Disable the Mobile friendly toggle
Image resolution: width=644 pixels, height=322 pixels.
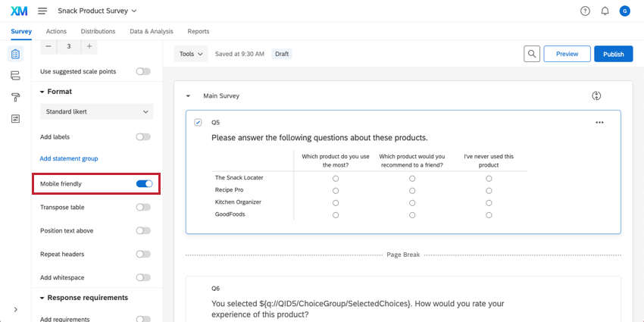pyautogui.click(x=144, y=183)
